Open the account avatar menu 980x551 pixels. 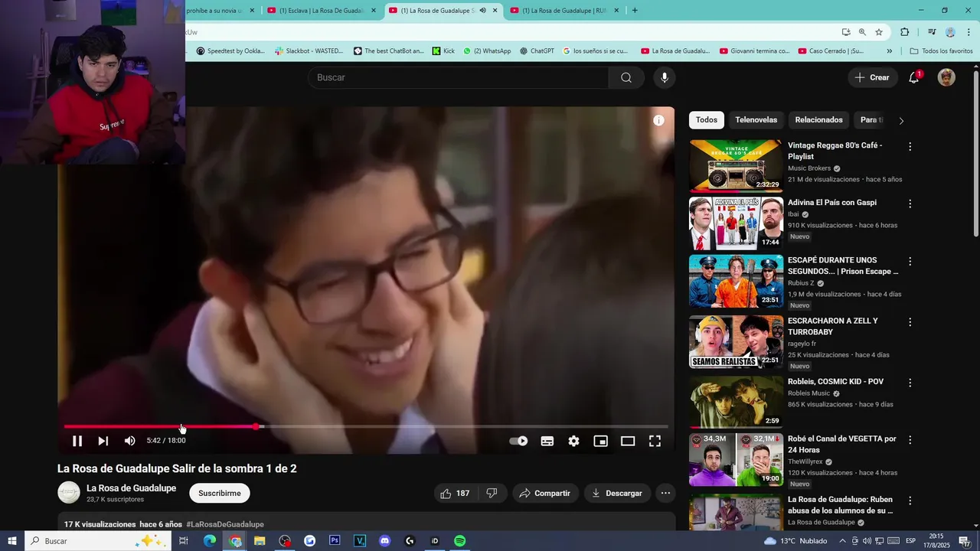point(946,77)
